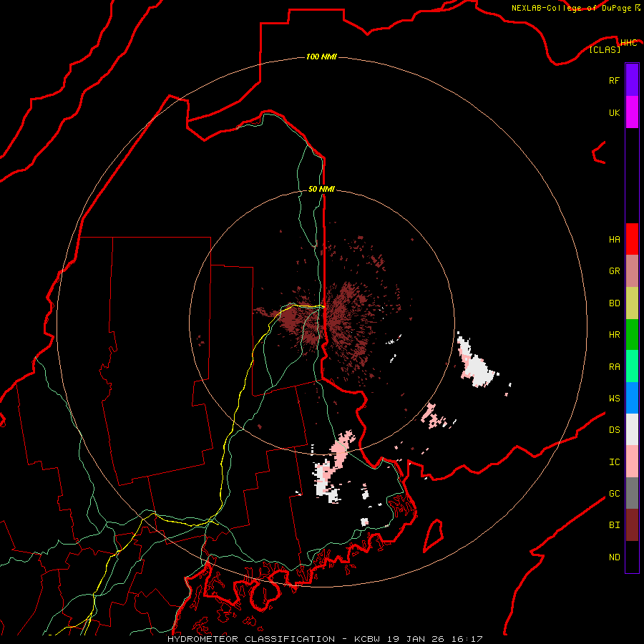Select the BI brown legend swatch

click(632, 525)
